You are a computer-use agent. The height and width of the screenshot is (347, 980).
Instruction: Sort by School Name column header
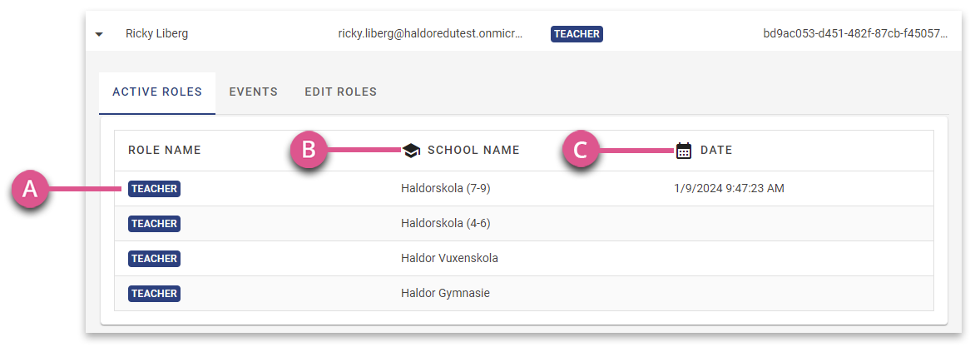[473, 150]
